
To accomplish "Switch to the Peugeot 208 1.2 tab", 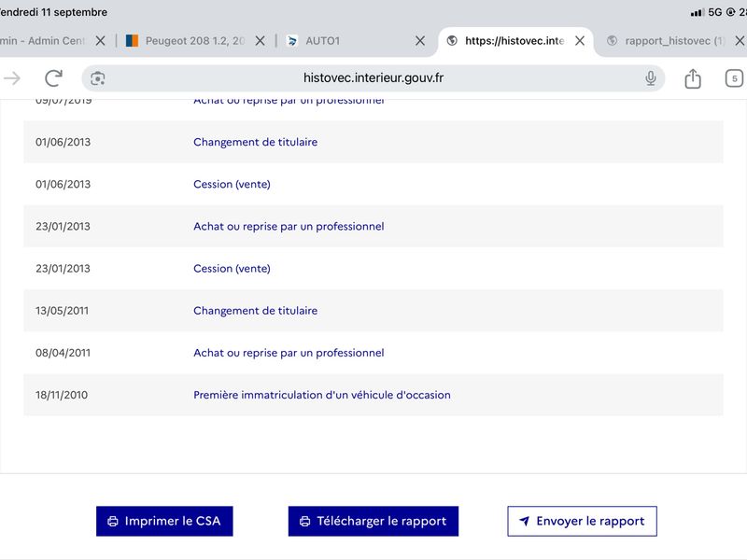I will click(x=186, y=41).
